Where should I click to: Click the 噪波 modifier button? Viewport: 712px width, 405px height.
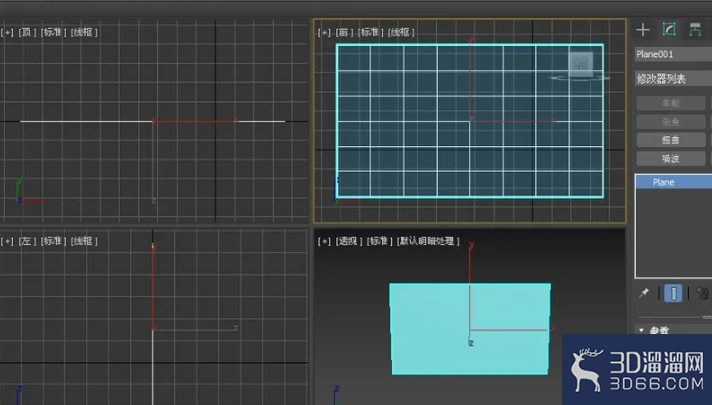click(x=671, y=158)
